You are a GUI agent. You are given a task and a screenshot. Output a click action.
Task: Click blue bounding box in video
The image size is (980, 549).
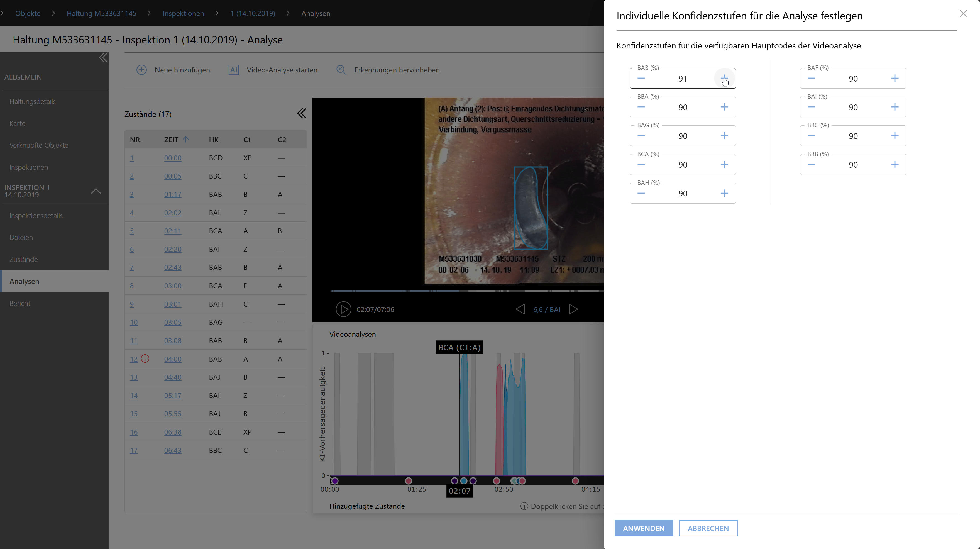pyautogui.click(x=531, y=208)
